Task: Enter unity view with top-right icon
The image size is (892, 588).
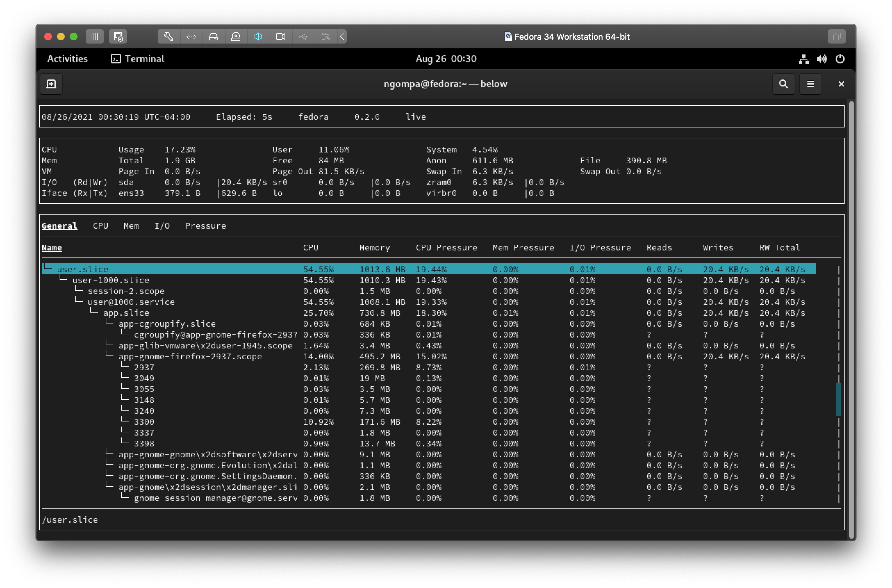Action: pyautogui.click(x=837, y=37)
